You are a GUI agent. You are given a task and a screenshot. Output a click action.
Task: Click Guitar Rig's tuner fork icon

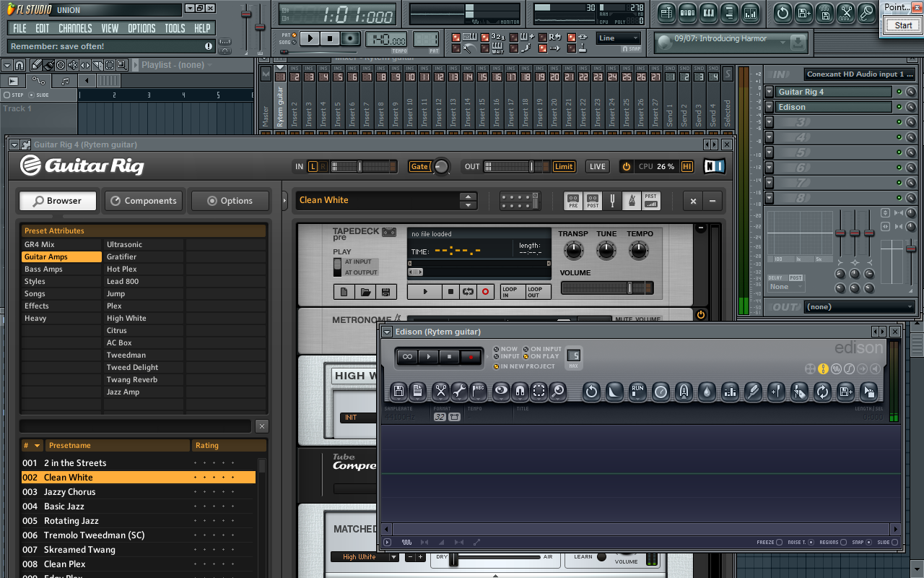(x=612, y=201)
